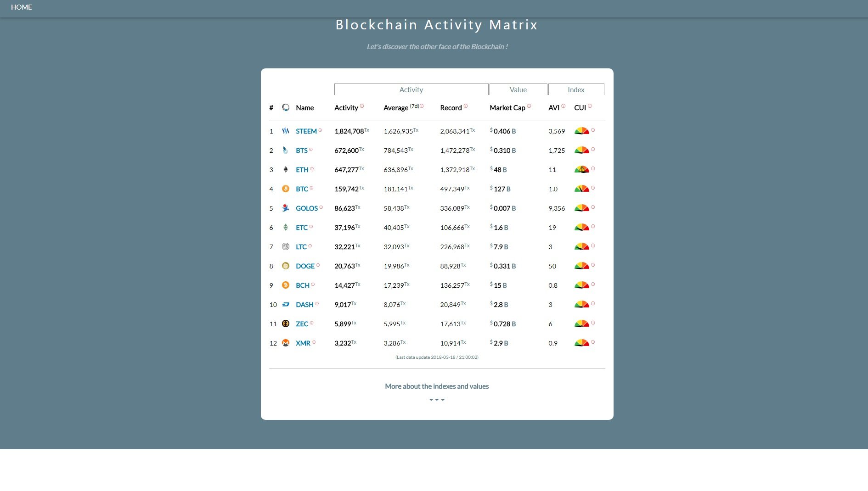Click the DOGE coin logo icon
The image size is (868, 491).
point(286,266)
